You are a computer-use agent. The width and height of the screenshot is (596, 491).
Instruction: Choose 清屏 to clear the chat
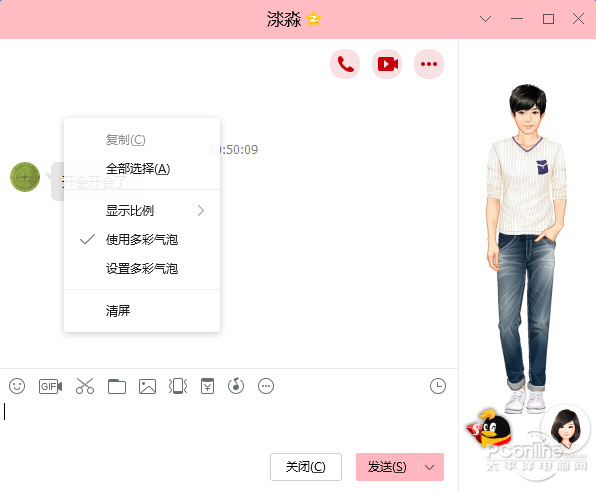(142, 311)
